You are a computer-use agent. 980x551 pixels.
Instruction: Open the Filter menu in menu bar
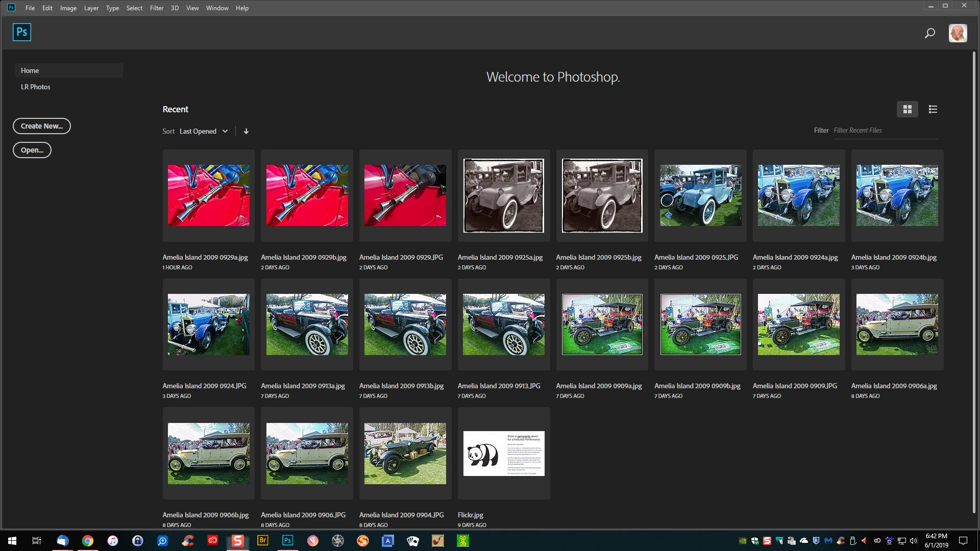[156, 8]
